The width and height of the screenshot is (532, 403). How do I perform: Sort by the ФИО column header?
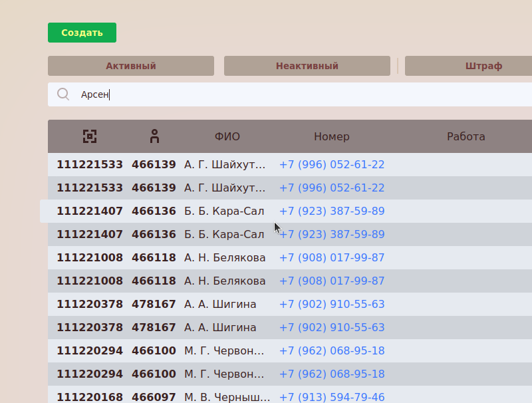(x=227, y=136)
